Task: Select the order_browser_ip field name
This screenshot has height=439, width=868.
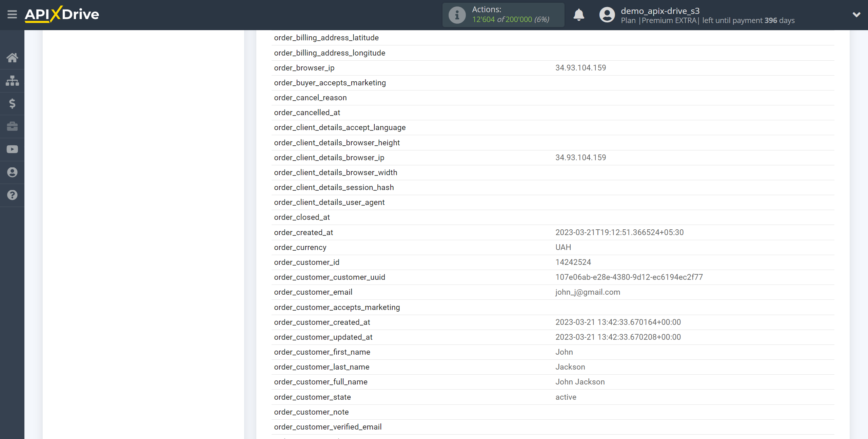Action: pyautogui.click(x=304, y=68)
